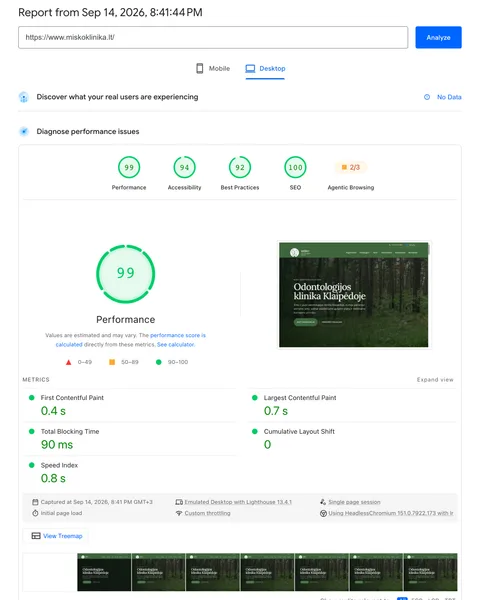Click the 'Initial page load' text
480x600 pixels.
[x=61, y=513]
